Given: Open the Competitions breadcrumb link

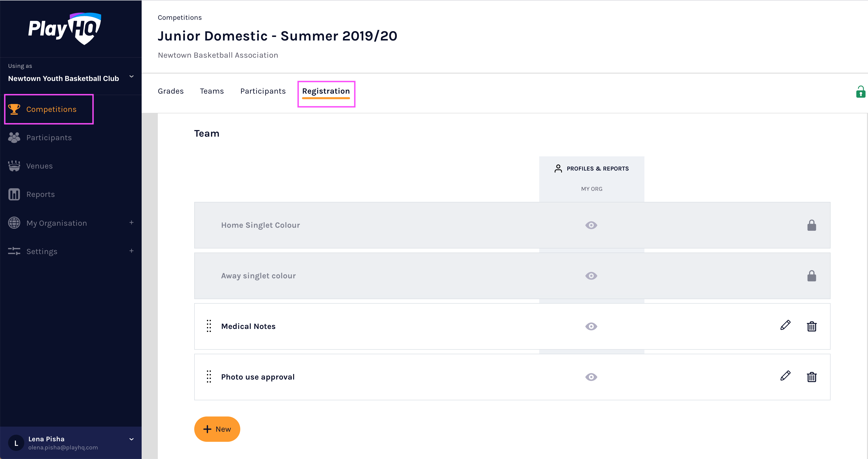Looking at the screenshot, I should pyautogui.click(x=180, y=17).
